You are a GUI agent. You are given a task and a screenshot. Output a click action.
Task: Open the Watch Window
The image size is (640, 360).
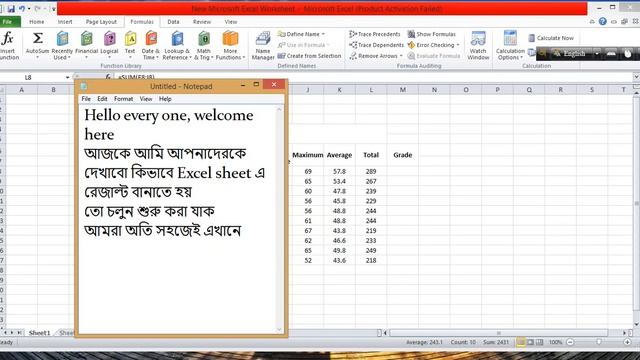click(478, 45)
